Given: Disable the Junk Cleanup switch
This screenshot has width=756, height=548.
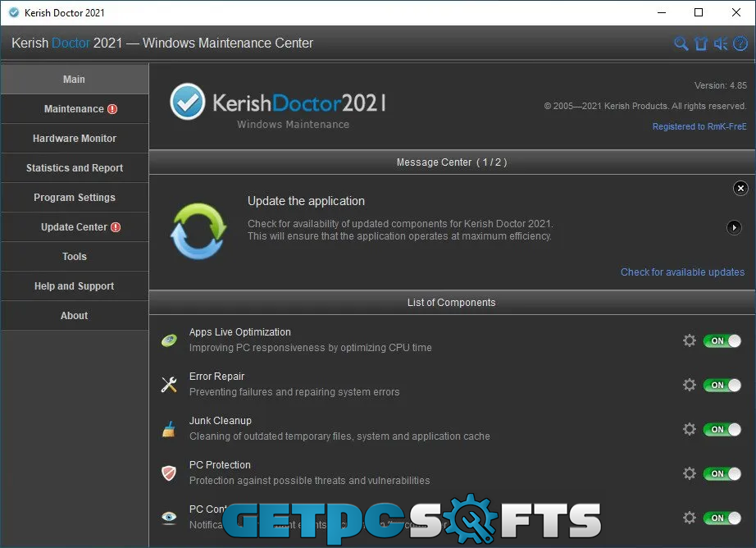Looking at the screenshot, I should pyautogui.click(x=722, y=430).
